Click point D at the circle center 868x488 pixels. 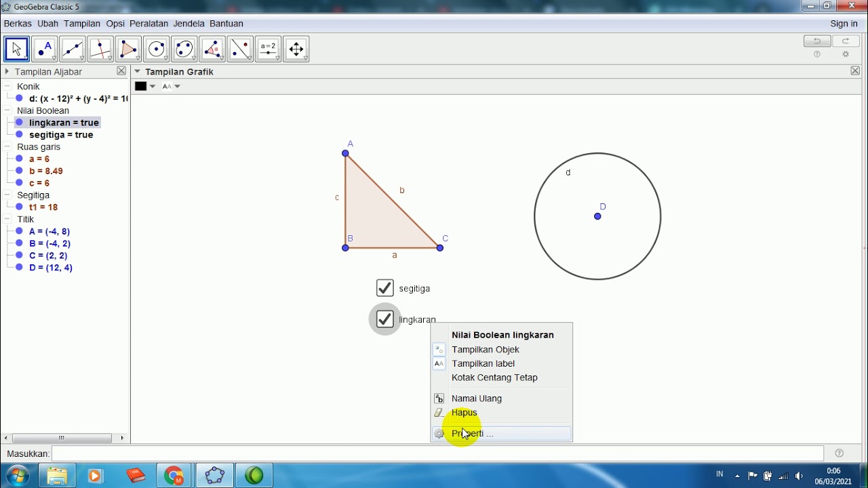[x=597, y=216]
